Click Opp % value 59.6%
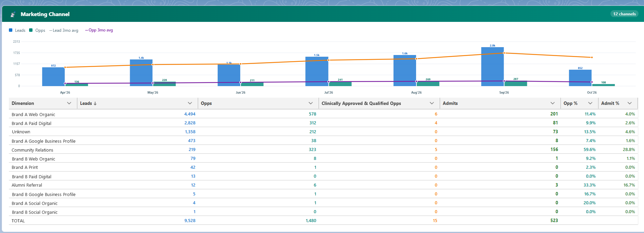 pyautogui.click(x=590, y=150)
